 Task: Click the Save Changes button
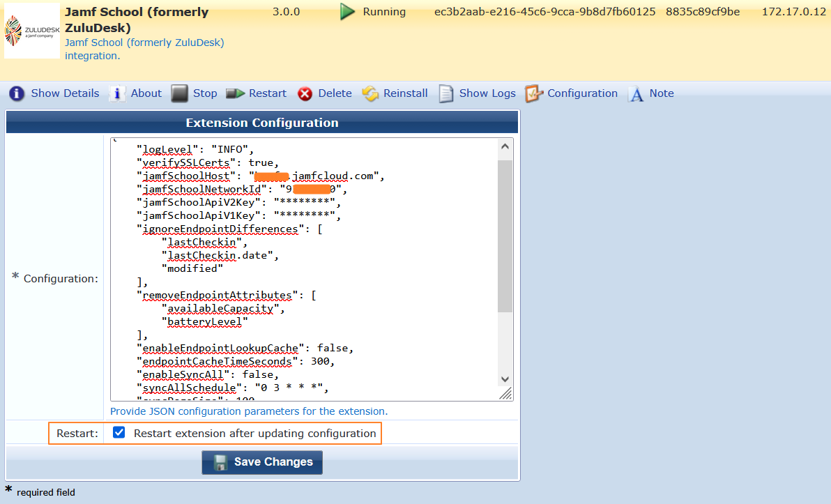pyautogui.click(x=262, y=462)
